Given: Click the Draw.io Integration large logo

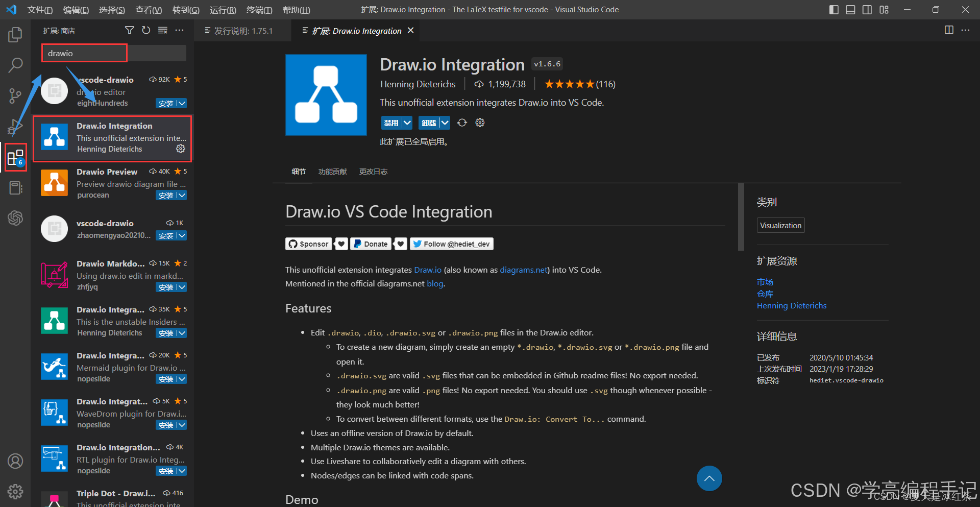Looking at the screenshot, I should point(326,95).
